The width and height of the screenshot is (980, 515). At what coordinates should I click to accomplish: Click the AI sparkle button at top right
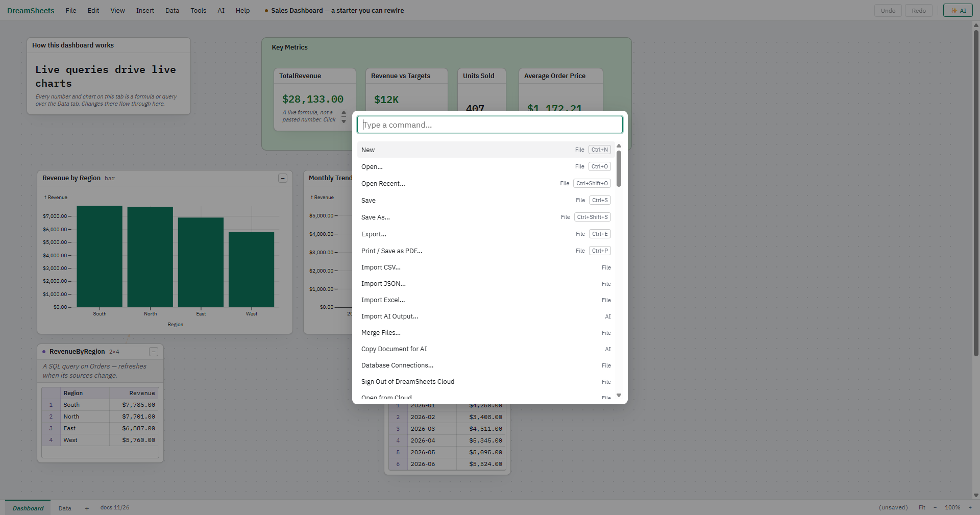click(x=958, y=11)
